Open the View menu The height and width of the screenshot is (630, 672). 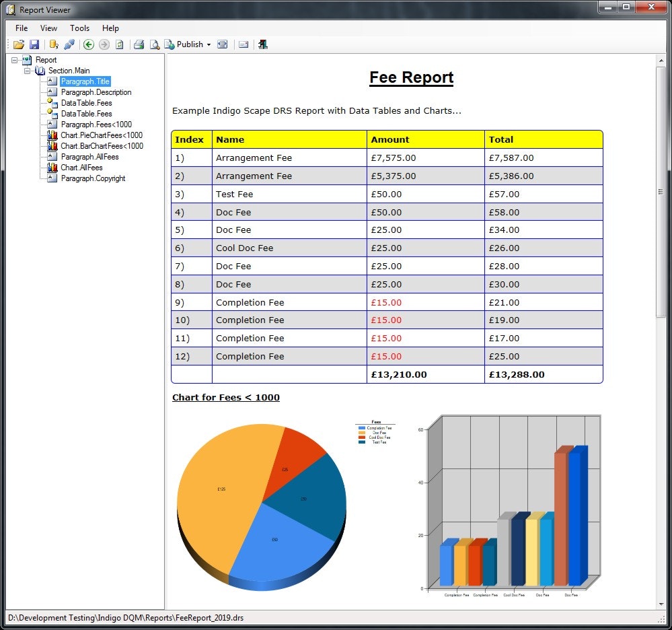(x=48, y=28)
